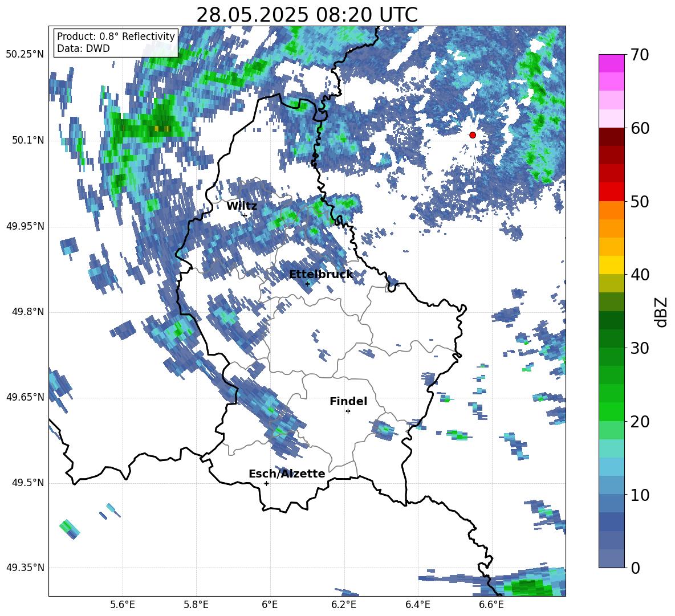Click the Esch/Alzette city label

tap(287, 474)
